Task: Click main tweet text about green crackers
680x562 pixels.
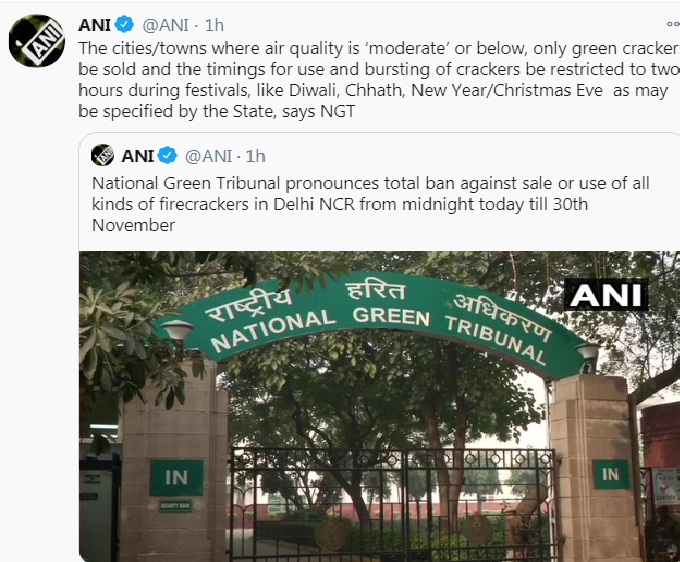Action: [379, 79]
